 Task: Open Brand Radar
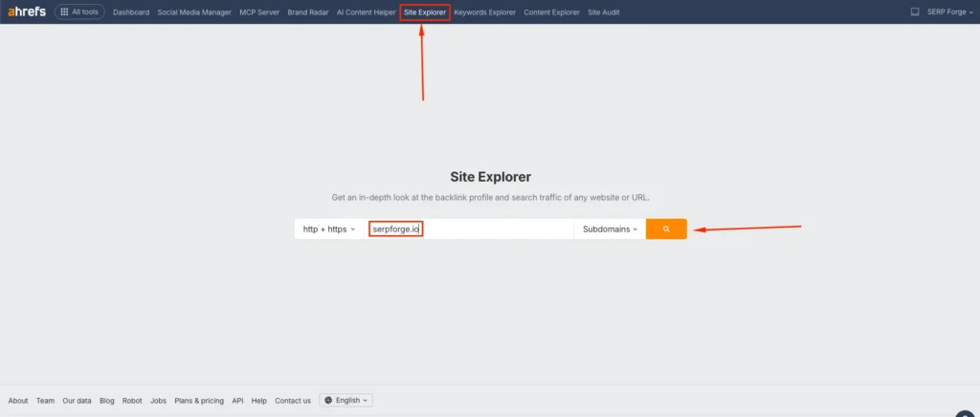point(308,11)
